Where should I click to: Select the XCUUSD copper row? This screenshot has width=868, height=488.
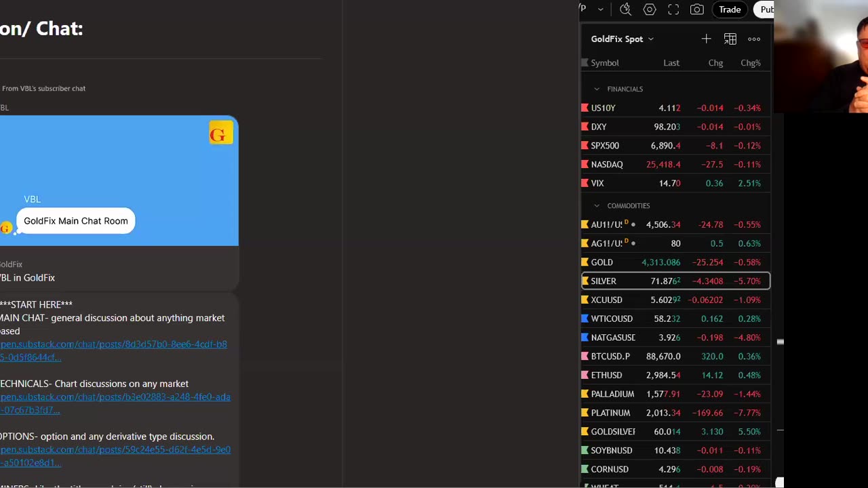(x=675, y=300)
